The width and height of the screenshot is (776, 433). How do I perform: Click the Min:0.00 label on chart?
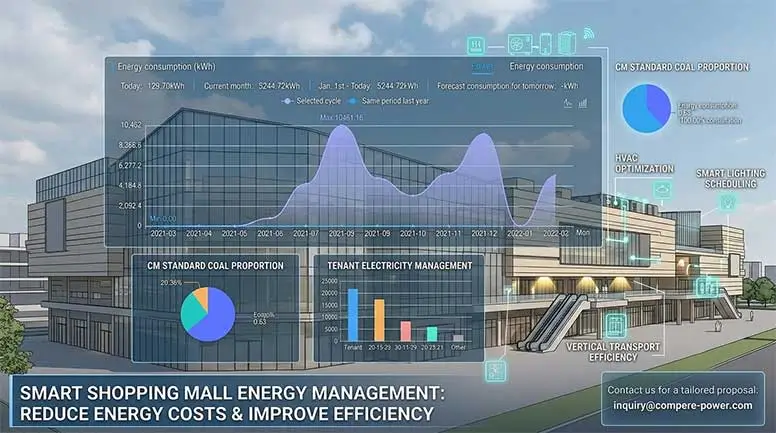point(163,219)
